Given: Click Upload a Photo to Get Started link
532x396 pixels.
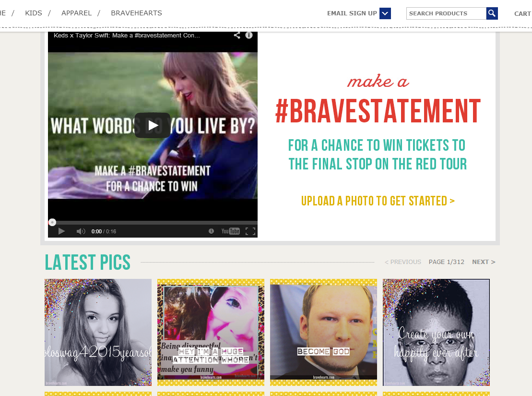Looking at the screenshot, I should coord(378,201).
